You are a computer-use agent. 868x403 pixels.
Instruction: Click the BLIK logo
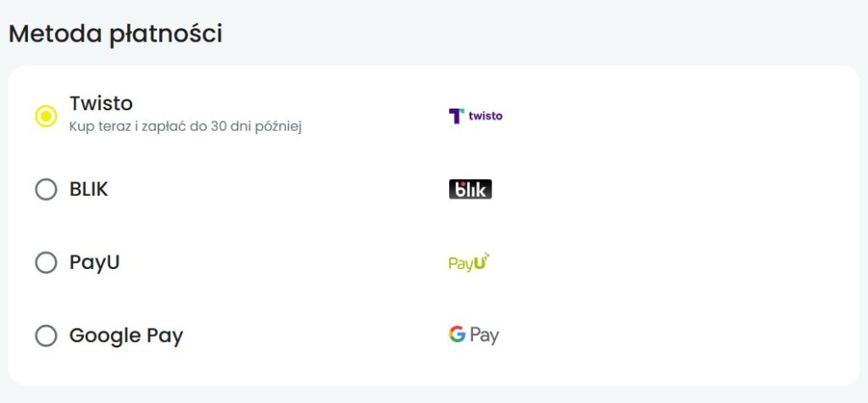470,189
